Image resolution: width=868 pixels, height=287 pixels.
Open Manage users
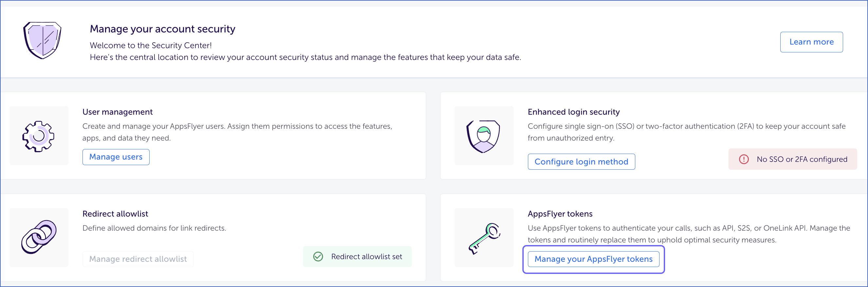click(116, 157)
